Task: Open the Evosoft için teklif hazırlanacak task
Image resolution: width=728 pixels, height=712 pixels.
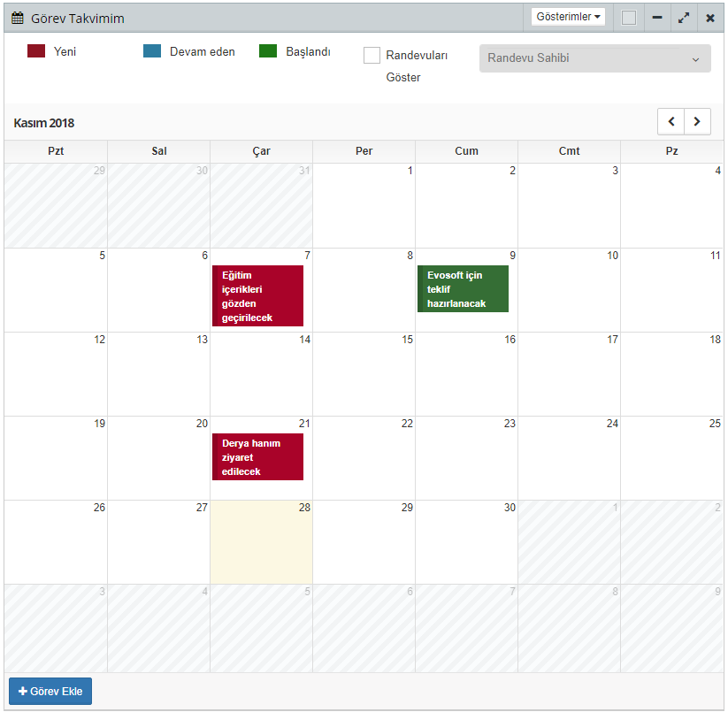Action: (463, 289)
